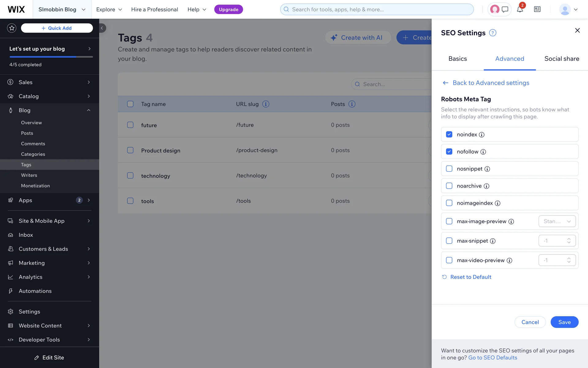Image resolution: width=588 pixels, height=368 pixels.
Task: Click Reset to Default link
Action: (470, 277)
